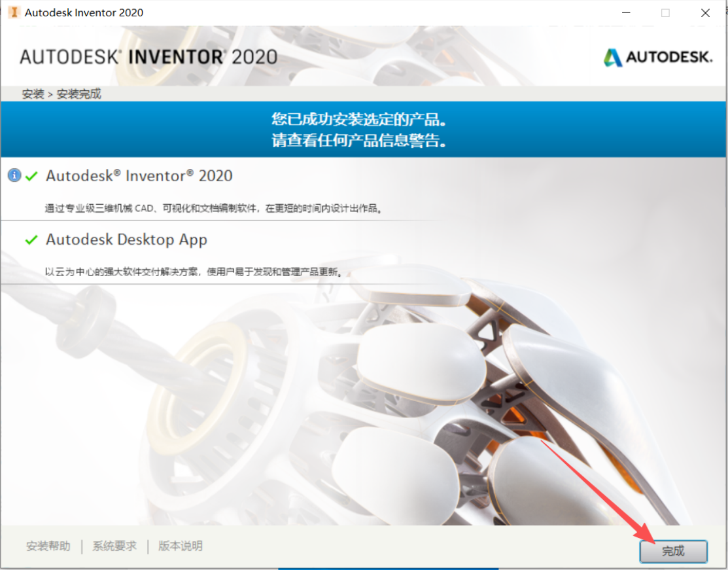Open the 安装帮助 installation help link

click(48, 546)
